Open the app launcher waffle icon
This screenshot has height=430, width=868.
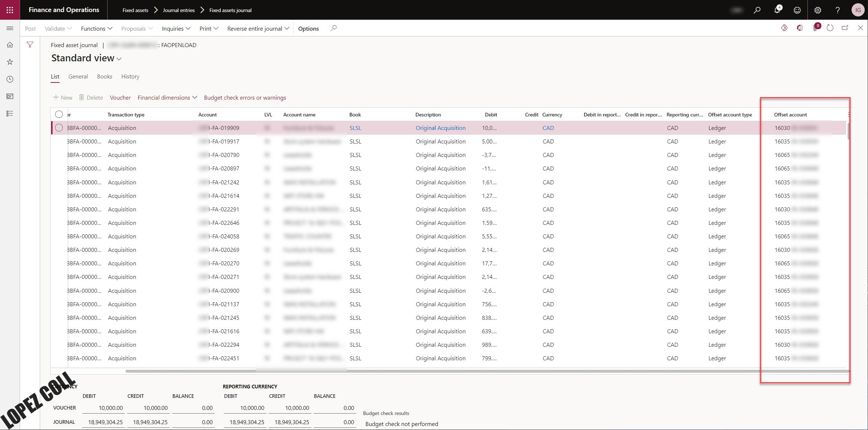click(x=10, y=10)
